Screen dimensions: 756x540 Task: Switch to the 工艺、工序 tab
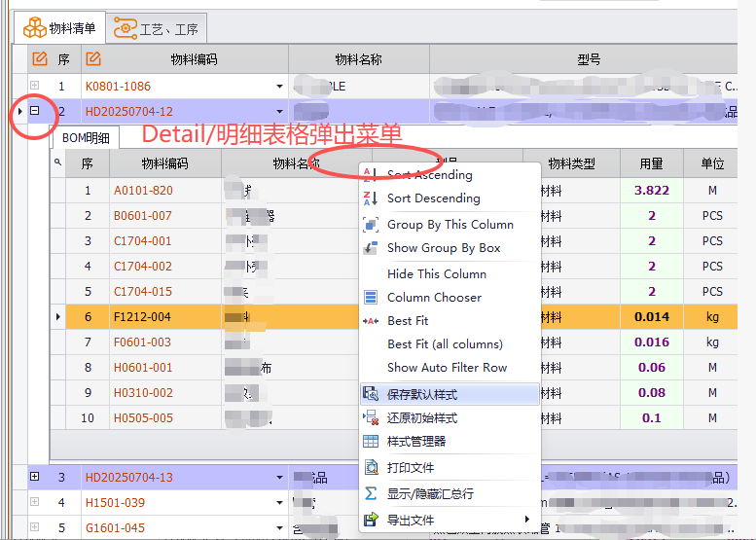pyautogui.click(x=157, y=29)
